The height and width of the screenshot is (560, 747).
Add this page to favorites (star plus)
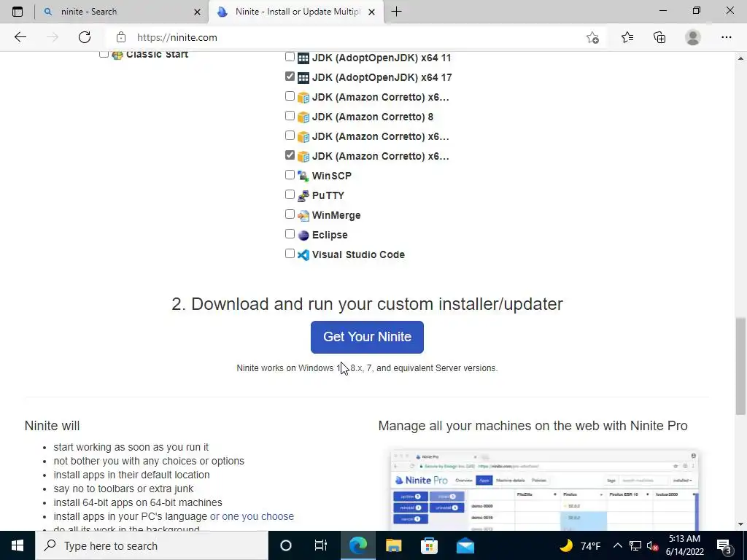592,38
